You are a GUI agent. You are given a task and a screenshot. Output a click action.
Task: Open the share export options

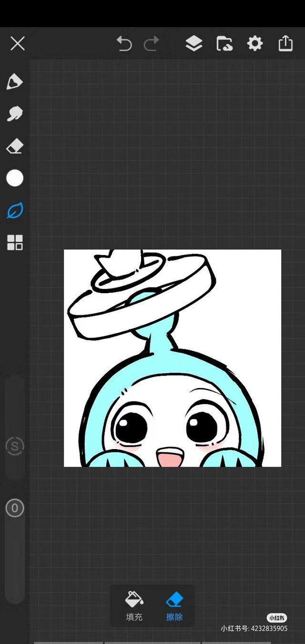click(285, 43)
